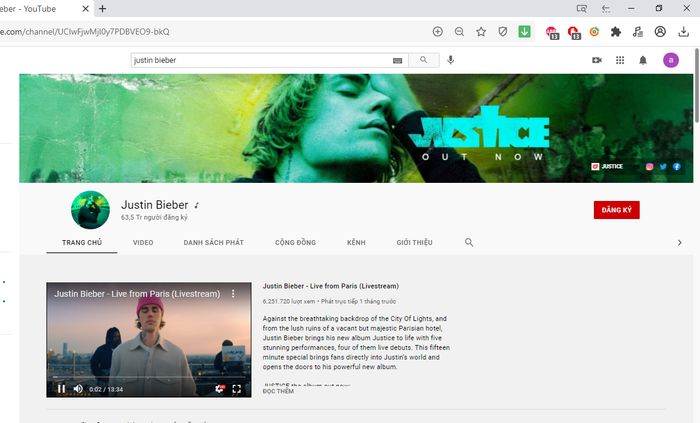
Task: Open the media control music note icon
Action: click(x=638, y=32)
